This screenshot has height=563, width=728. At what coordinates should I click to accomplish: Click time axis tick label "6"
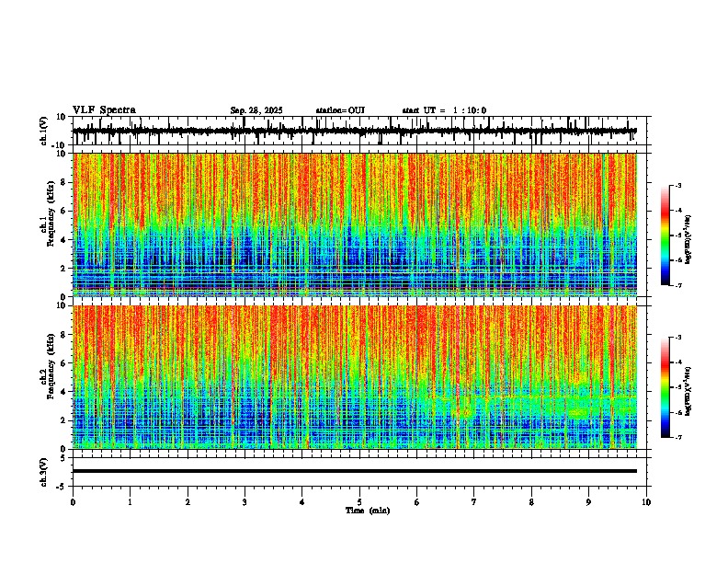417,502
